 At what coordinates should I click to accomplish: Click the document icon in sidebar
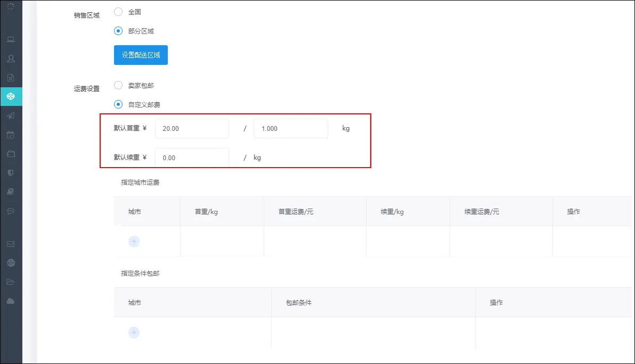tap(11, 78)
